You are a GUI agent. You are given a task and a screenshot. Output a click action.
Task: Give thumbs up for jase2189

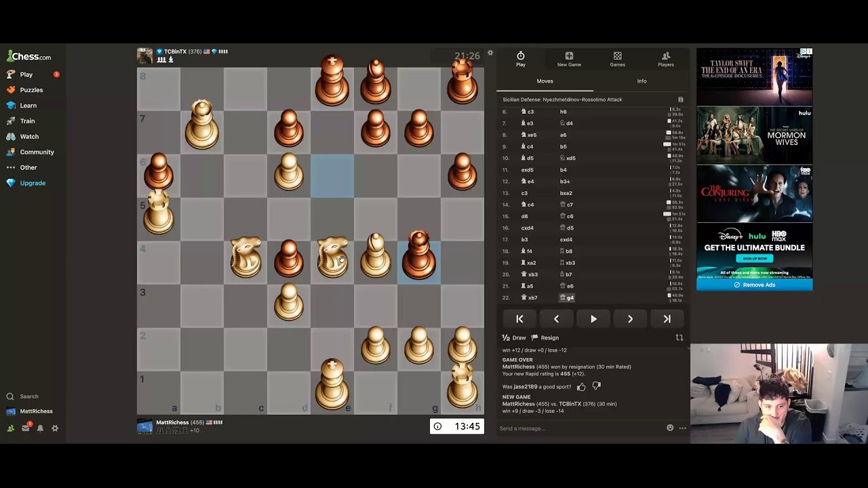pyautogui.click(x=581, y=386)
